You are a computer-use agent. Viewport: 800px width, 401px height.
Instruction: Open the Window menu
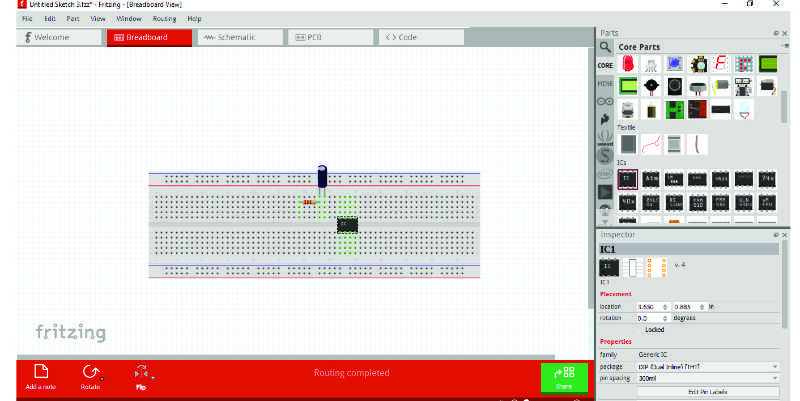tap(129, 19)
